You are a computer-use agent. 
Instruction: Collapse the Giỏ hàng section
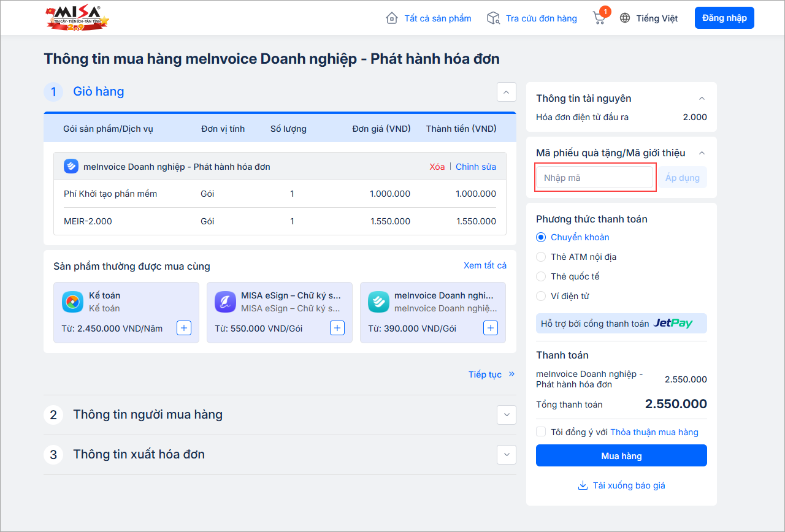click(506, 92)
